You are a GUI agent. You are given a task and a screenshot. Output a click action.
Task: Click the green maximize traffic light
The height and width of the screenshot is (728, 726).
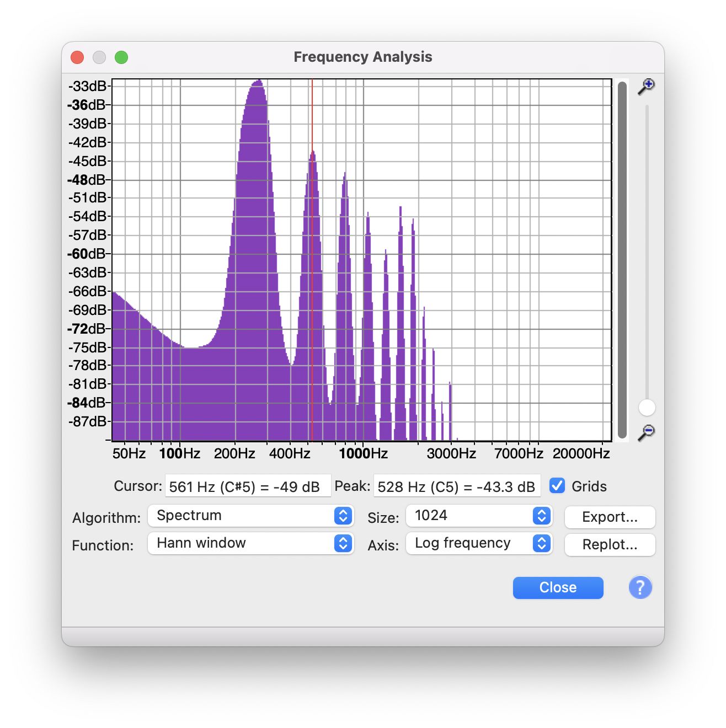(x=121, y=57)
